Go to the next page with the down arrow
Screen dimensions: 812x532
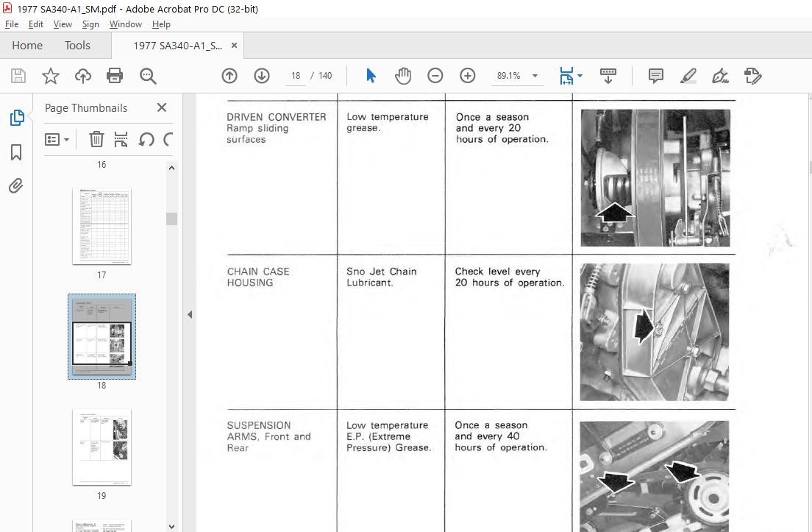262,76
